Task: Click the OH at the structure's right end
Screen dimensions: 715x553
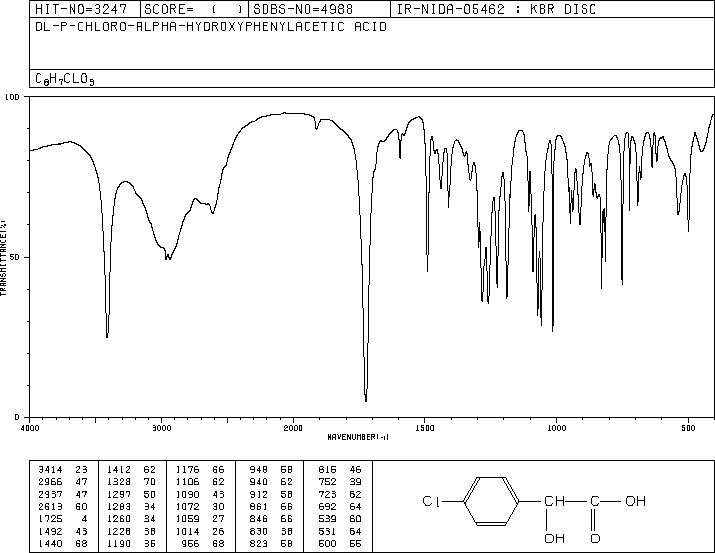Action: (636, 501)
